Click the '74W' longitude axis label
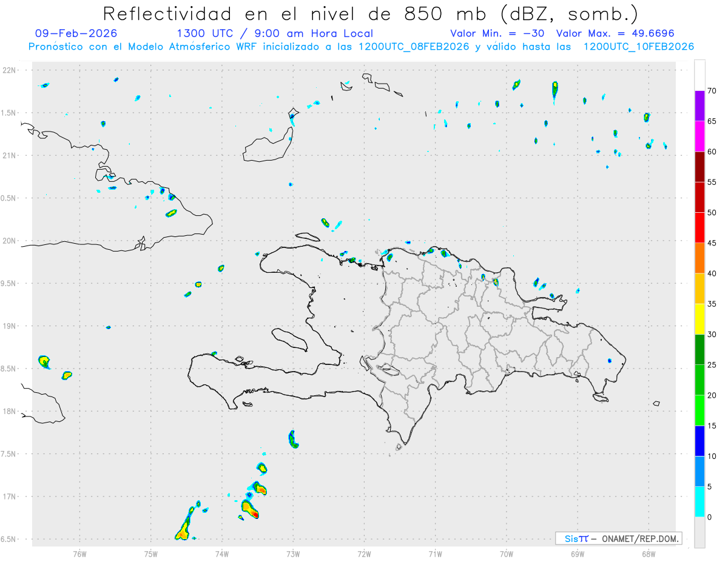 click(x=222, y=554)
